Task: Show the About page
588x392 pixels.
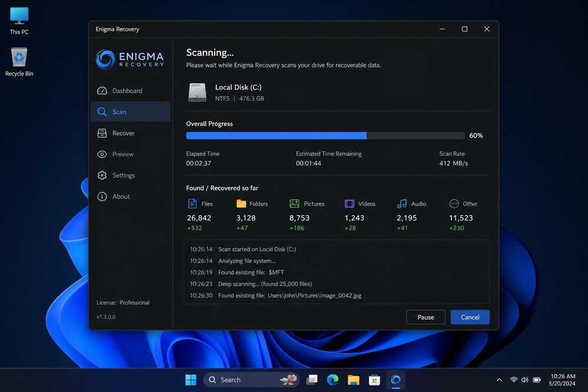Action: click(130, 196)
